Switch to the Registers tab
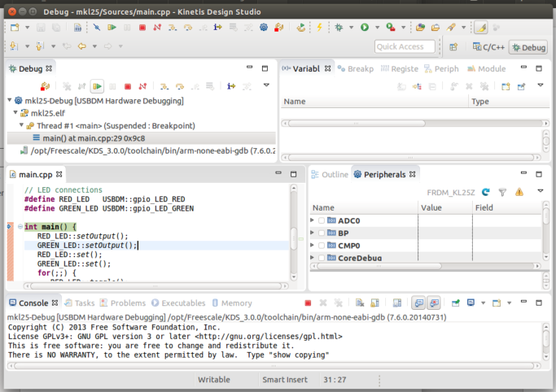The image size is (556, 392). coord(399,68)
